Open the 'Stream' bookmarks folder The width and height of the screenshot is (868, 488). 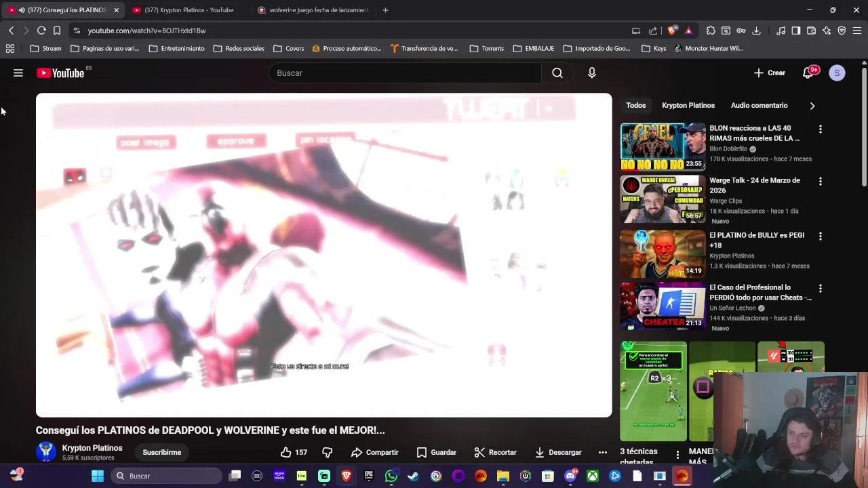pos(45,48)
